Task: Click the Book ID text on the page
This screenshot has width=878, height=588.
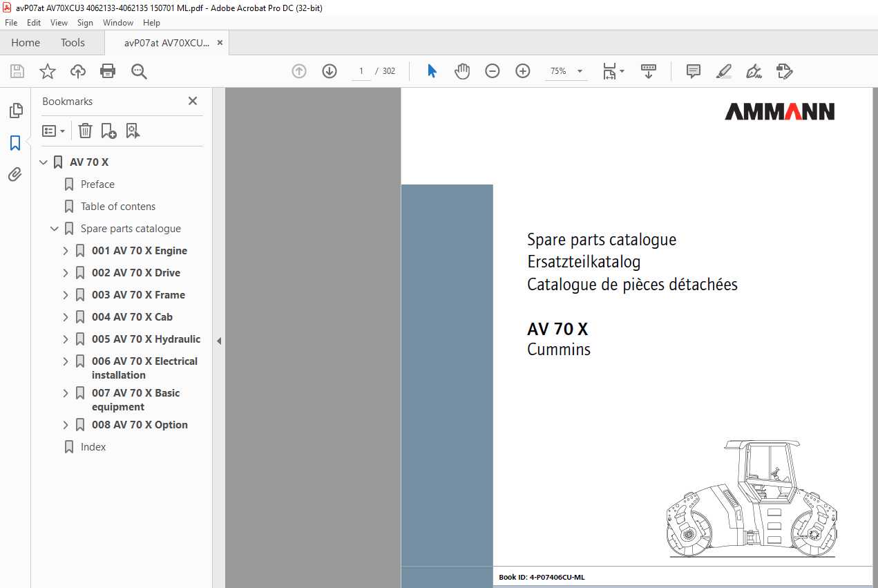Action: (542, 577)
